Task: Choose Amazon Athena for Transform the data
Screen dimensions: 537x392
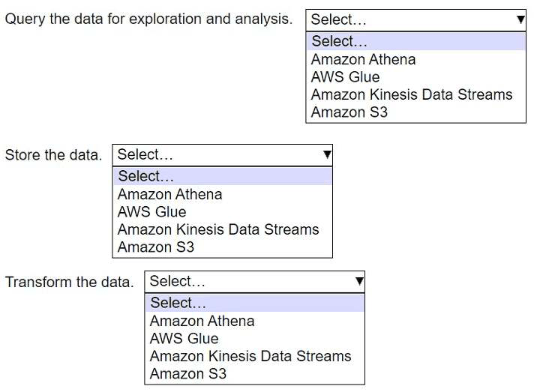Action: point(202,321)
